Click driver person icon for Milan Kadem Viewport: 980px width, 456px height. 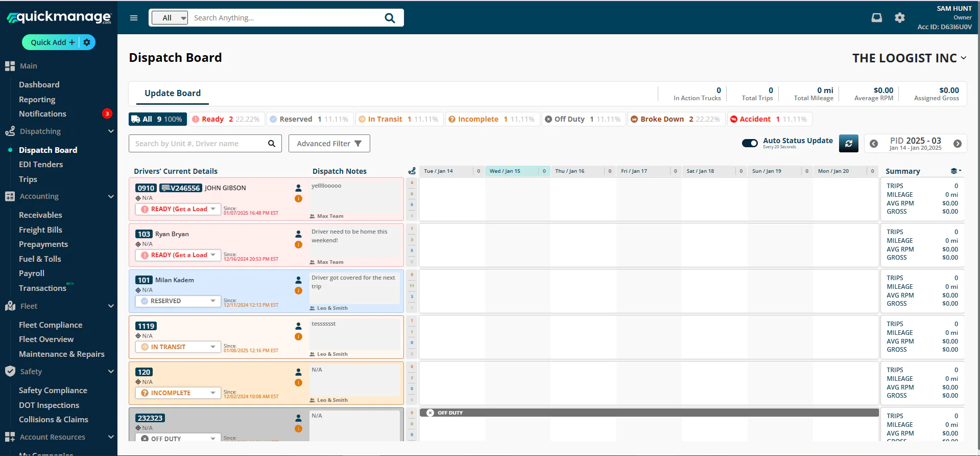point(298,280)
